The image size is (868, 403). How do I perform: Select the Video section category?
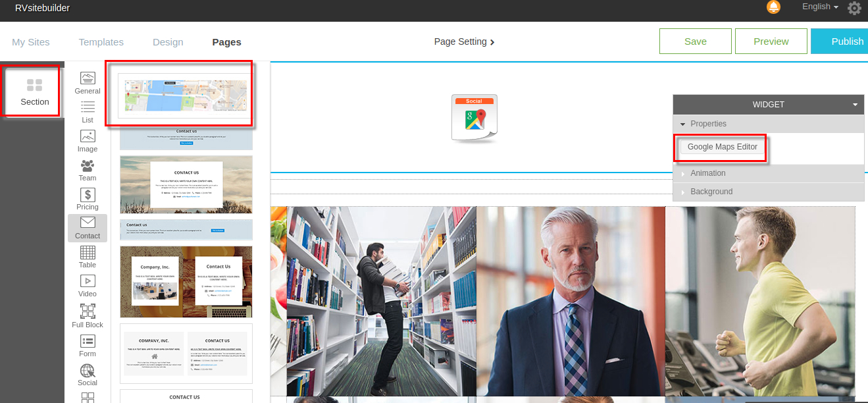tap(88, 285)
